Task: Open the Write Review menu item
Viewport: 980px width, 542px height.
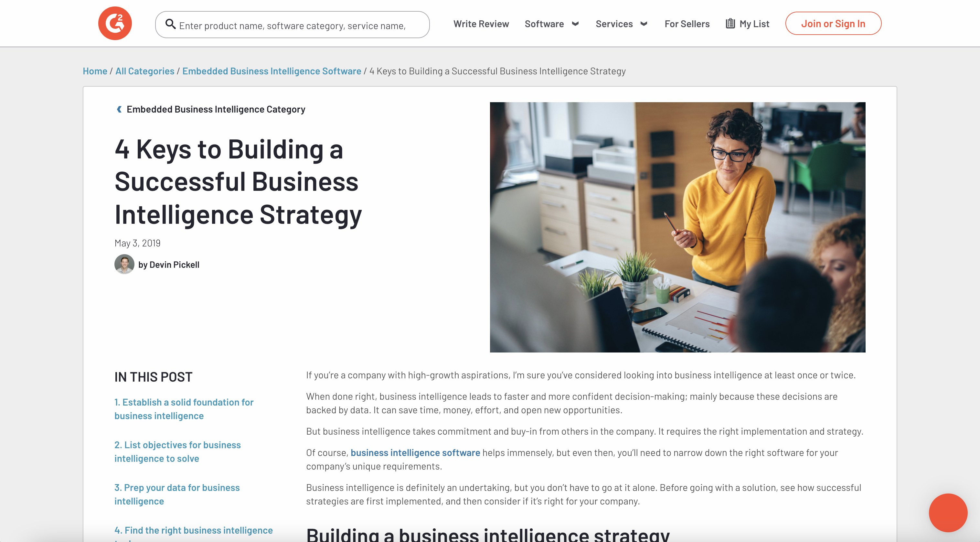Action: [481, 24]
